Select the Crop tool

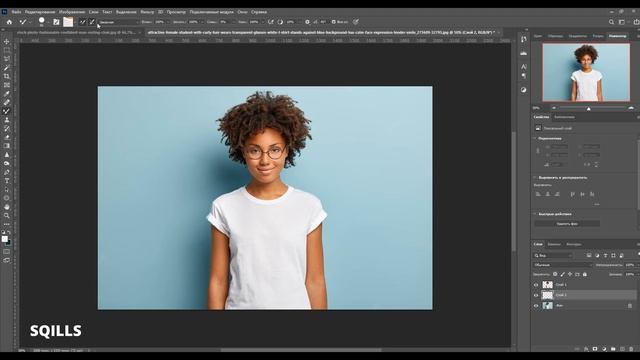pyautogui.click(x=7, y=76)
